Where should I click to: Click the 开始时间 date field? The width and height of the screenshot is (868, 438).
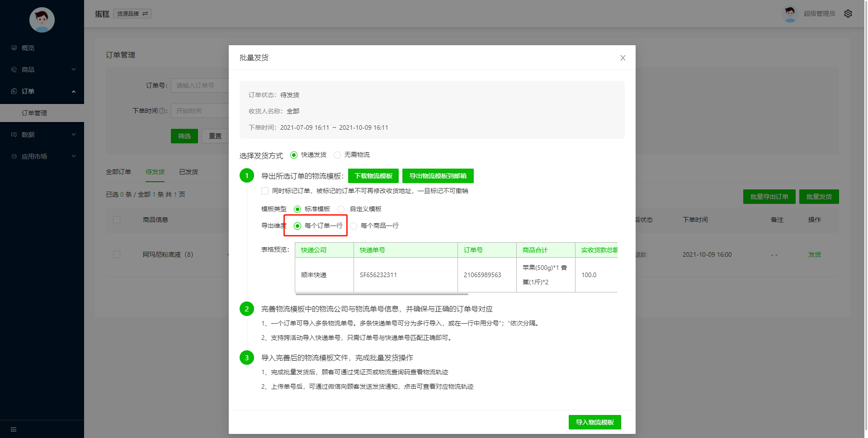200,111
